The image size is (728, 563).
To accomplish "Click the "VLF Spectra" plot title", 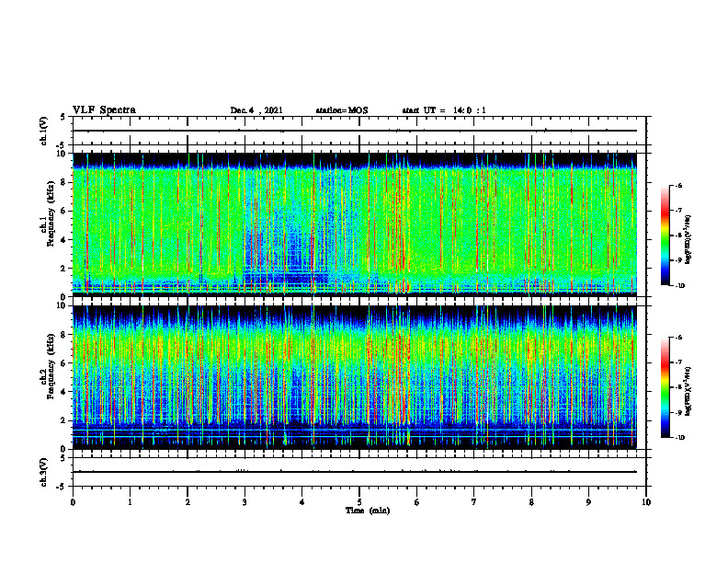I will pos(104,110).
